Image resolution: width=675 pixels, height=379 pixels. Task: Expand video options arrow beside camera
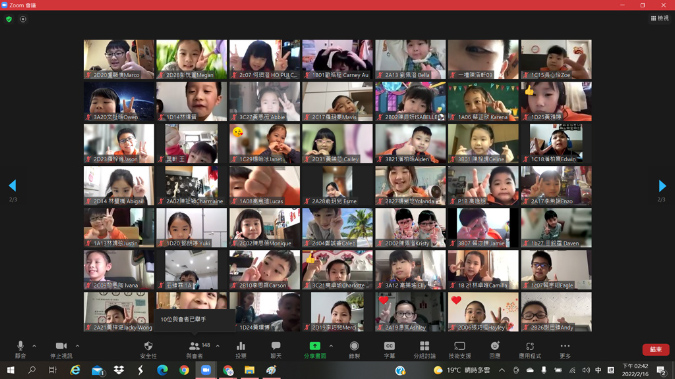click(x=77, y=346)
